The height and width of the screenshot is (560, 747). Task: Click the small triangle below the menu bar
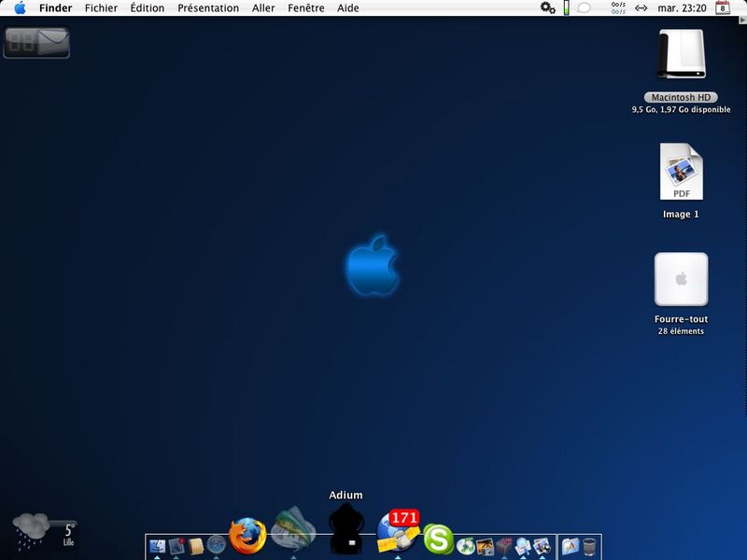[742, 20]
